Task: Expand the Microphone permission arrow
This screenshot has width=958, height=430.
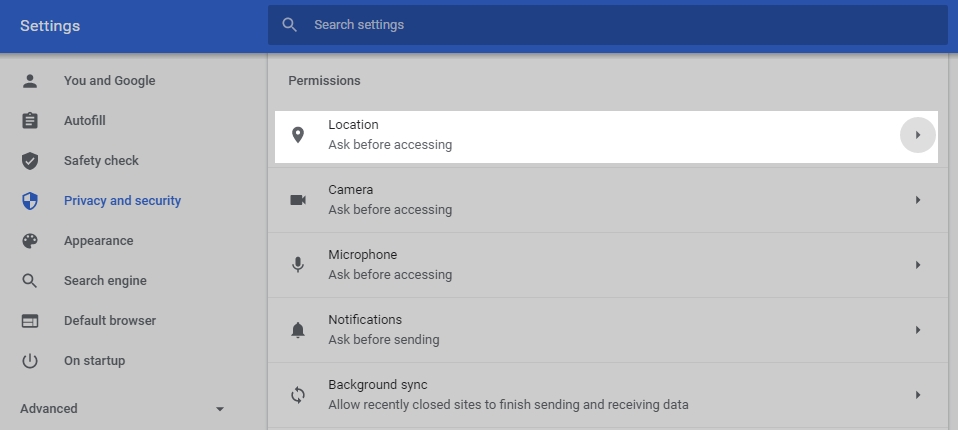Action: click(x=918, y=265)
